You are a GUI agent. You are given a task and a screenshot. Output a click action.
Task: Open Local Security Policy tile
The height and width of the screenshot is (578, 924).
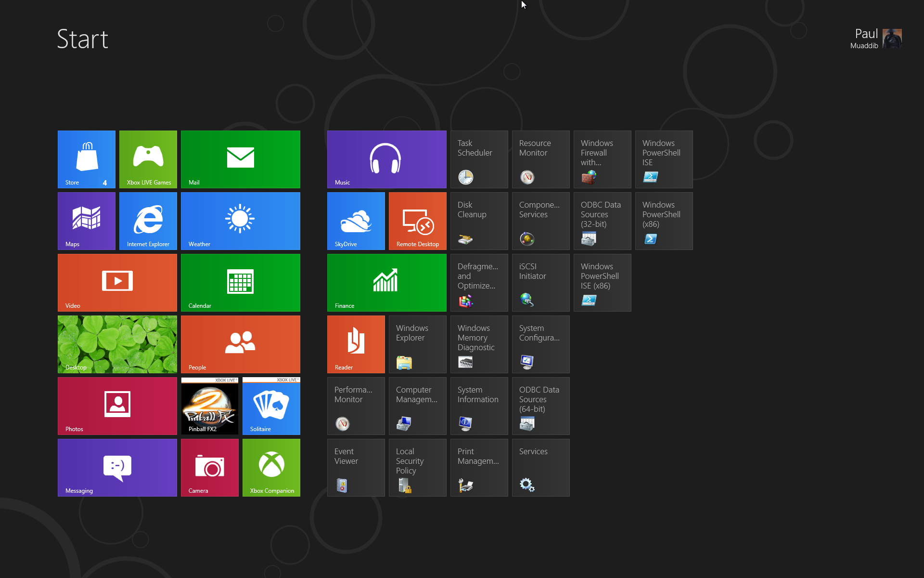click(418, 468)
